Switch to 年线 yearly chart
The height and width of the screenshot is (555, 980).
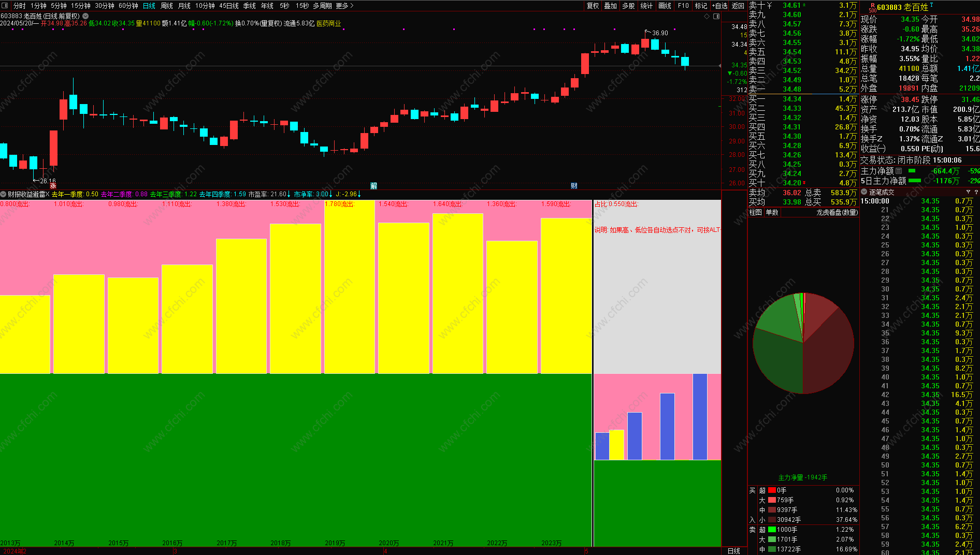[x=267, y=6]
